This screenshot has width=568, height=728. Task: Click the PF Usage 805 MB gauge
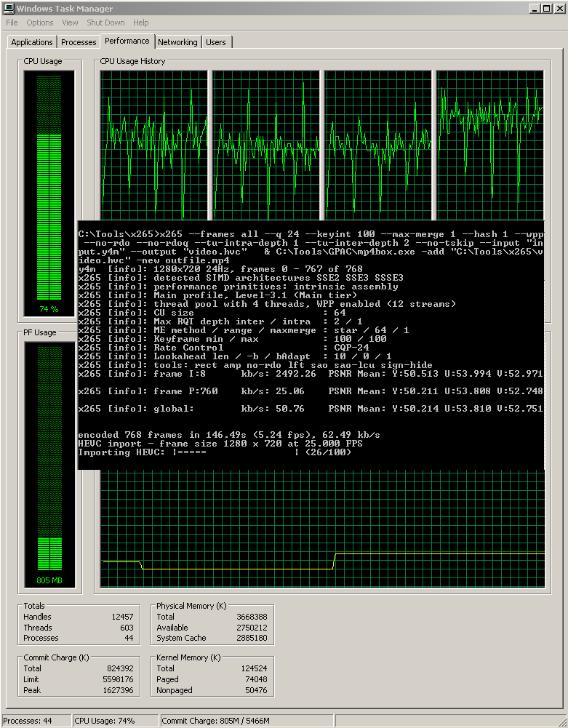click(49, 464)
